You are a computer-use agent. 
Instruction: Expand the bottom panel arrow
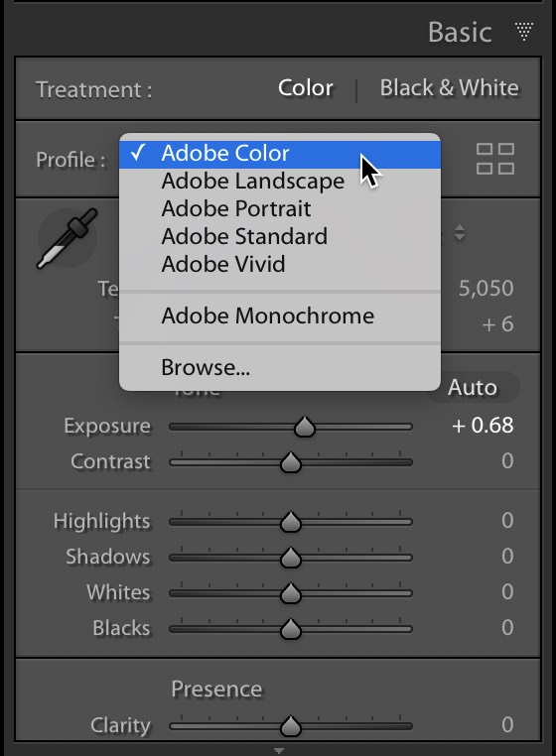point(278,751)
